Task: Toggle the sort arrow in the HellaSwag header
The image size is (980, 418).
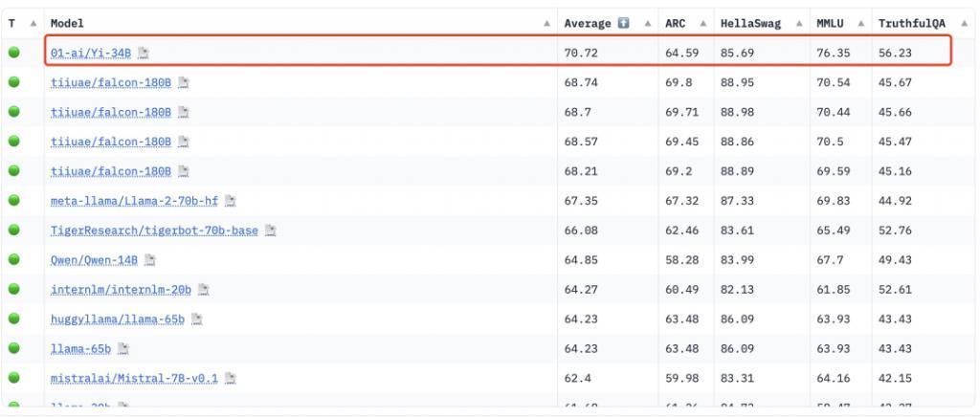Action: pyautogui.click(x=796, y=23)
